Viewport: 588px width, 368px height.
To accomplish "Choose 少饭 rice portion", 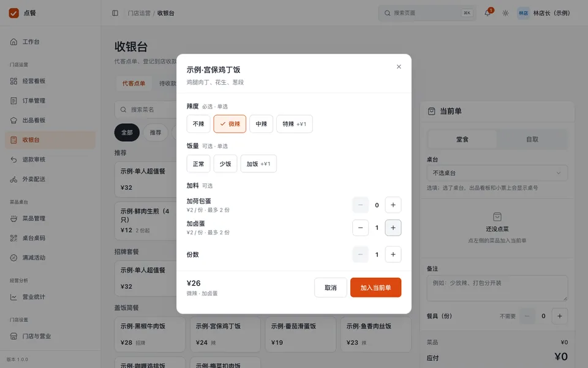I will 225,164.
